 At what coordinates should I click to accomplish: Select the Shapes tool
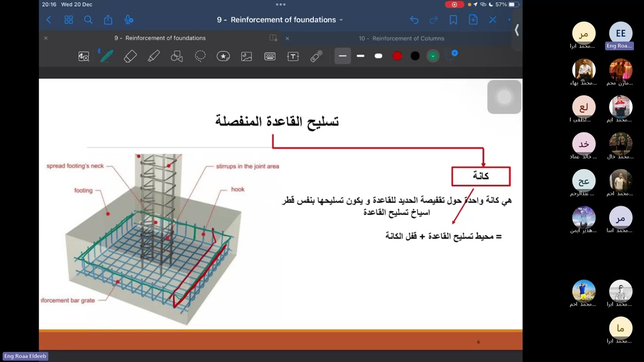tap(177, 56)
